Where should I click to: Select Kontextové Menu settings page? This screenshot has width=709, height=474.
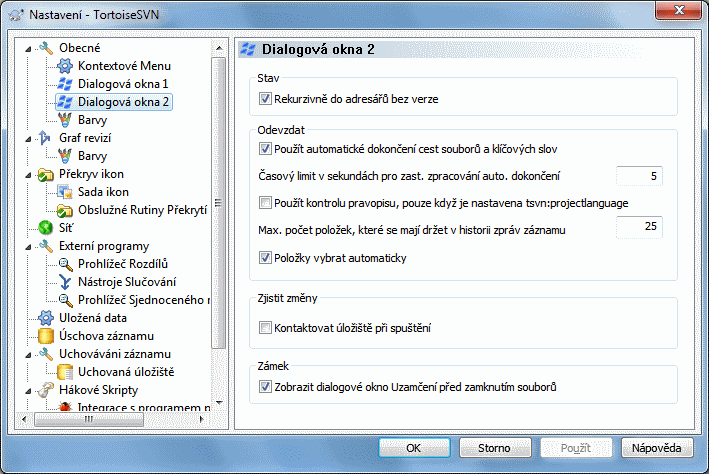click(124, 66)
